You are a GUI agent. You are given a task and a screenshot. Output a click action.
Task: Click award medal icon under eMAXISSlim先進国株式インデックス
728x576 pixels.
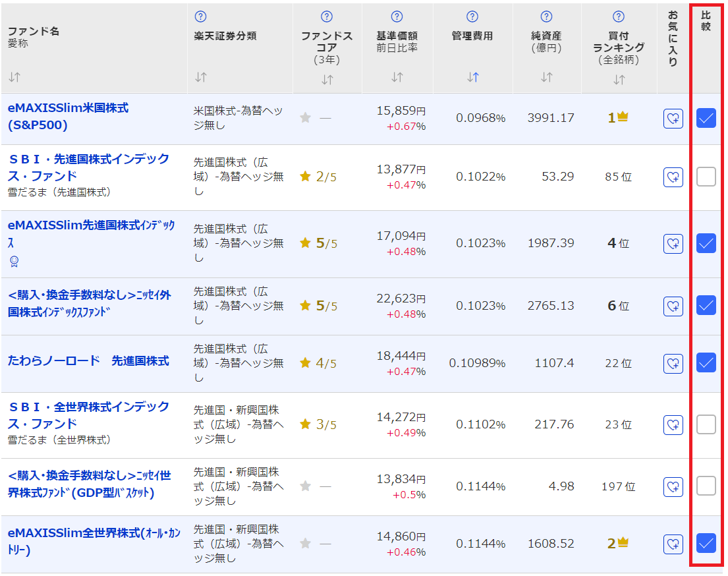point(14,262)
